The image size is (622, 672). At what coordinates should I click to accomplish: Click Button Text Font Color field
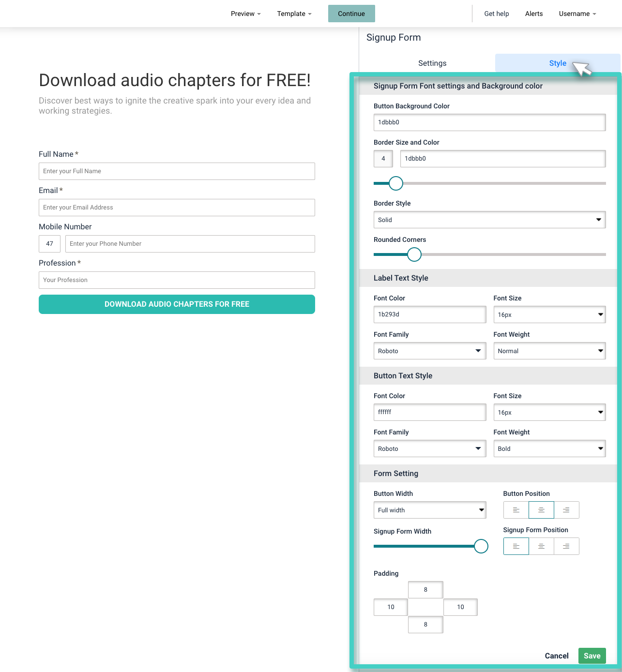(x=430, y=412)
